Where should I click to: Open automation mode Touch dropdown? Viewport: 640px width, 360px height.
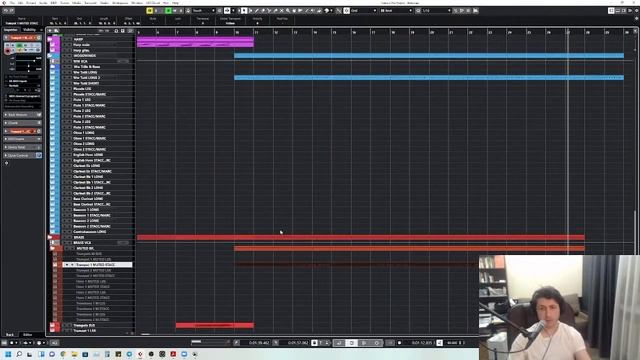coord(203,11)
